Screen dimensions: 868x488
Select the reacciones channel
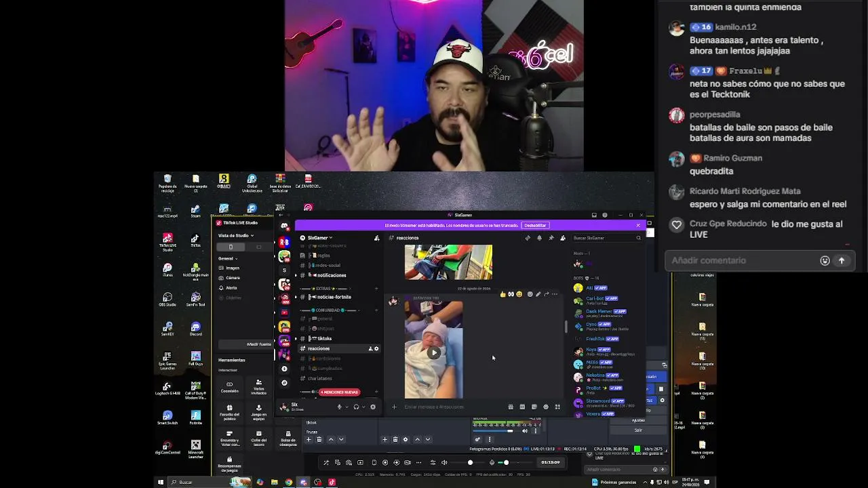(x=338, y=348)
